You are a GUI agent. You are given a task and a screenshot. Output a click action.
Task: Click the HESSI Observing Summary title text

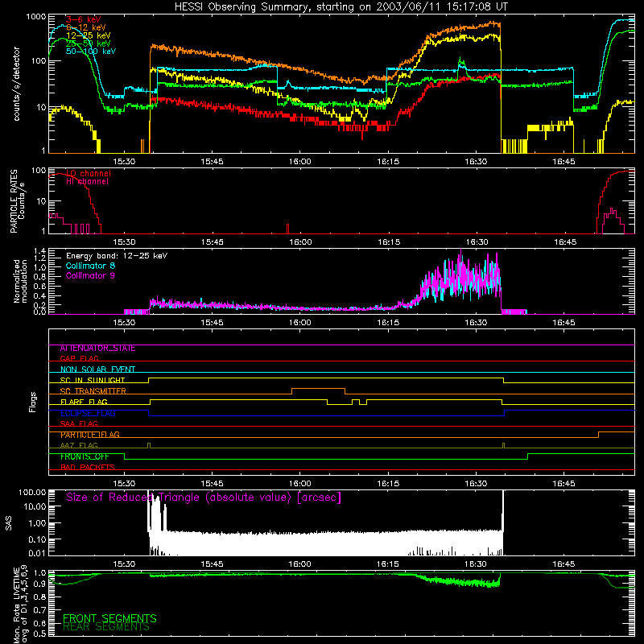click(x=341, y=7)
